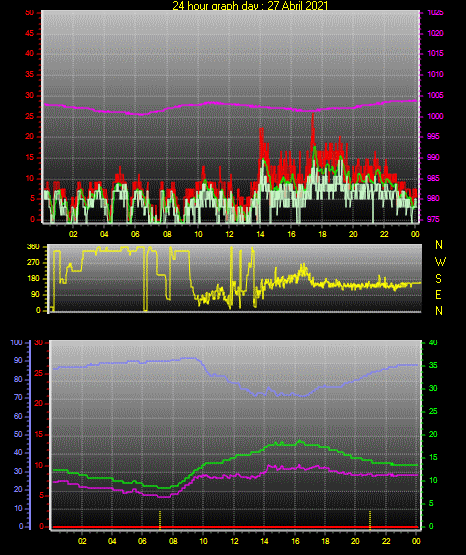Click the 1000 pressure axis value
The height and width of the screenshot is (555, 466).
(436, 116)
